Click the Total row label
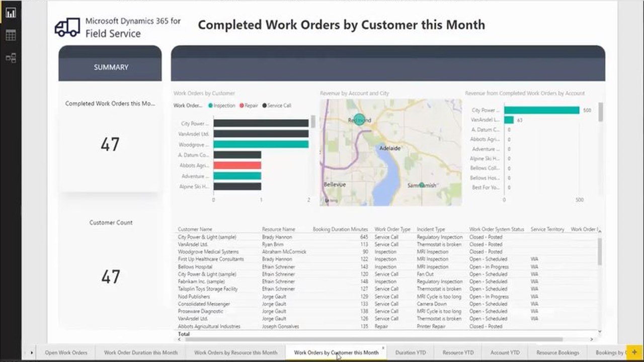644x362 pixels. click(184, 334)
